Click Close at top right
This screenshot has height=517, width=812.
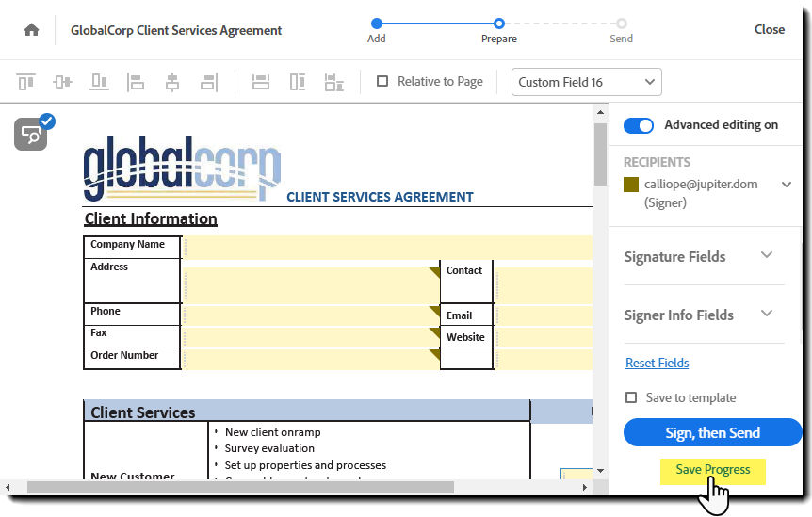(769, 29)
